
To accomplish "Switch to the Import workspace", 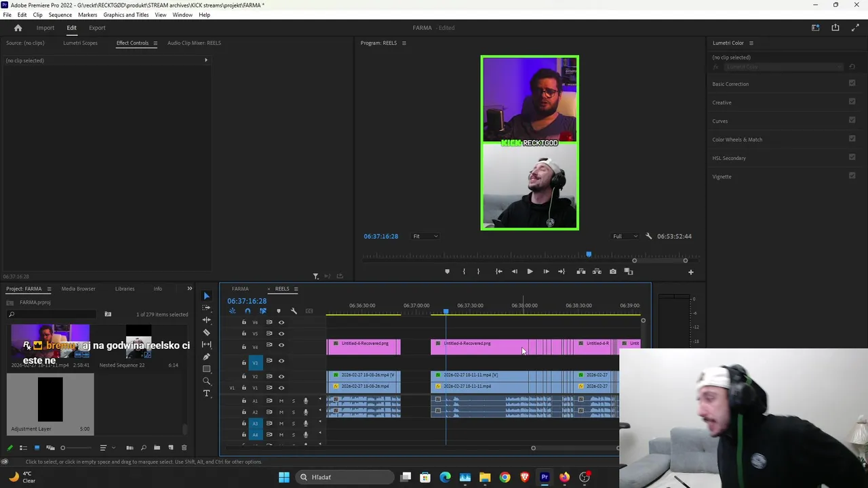I will tap(45, 28).
